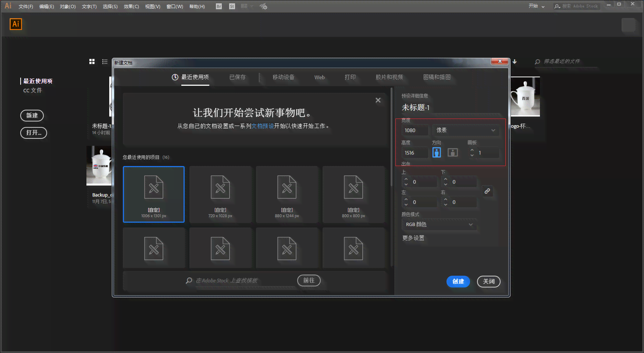Click the Stock (St) icon in menu bar
This screenshot has height=353, width=644.
pyautogui.click(x=232, y=6)
